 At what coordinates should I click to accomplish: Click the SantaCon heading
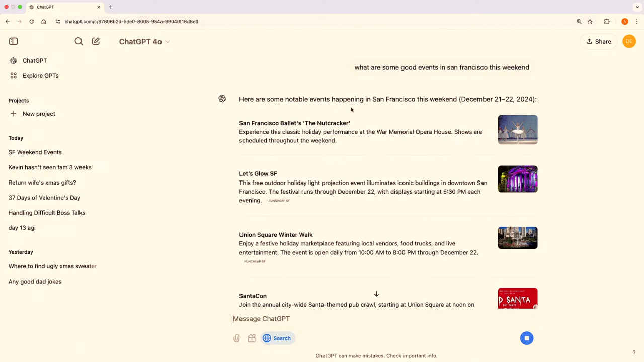coord(253,296)
